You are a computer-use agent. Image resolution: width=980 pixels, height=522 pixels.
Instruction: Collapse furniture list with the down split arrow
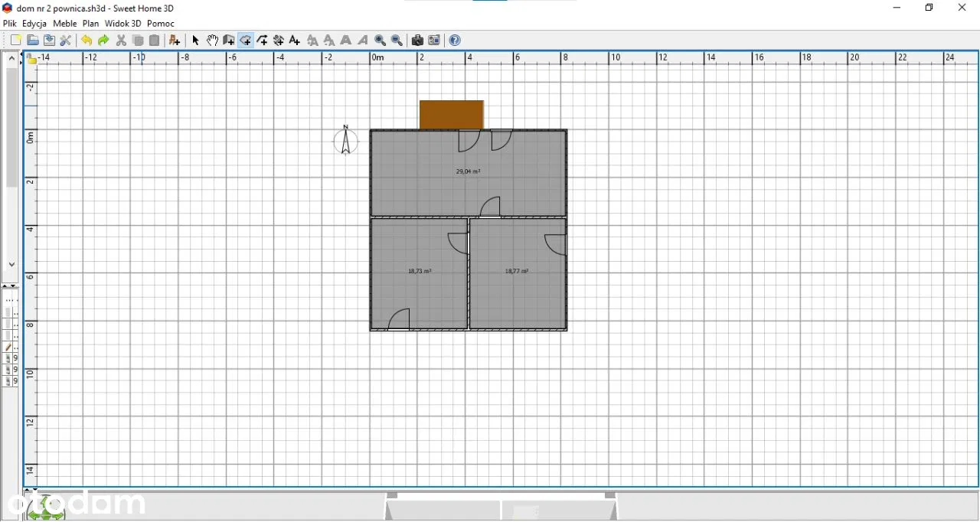tap(14, 286)
